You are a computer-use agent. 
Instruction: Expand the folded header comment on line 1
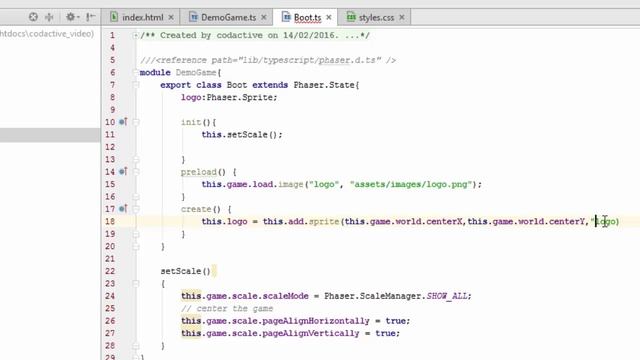click(135, 36)
